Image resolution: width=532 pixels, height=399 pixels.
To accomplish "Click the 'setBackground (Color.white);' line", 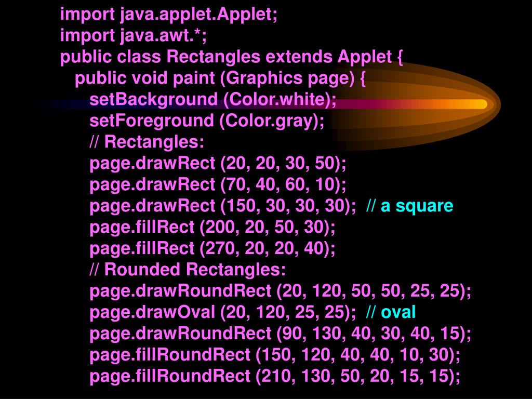I will pos(212,100).
